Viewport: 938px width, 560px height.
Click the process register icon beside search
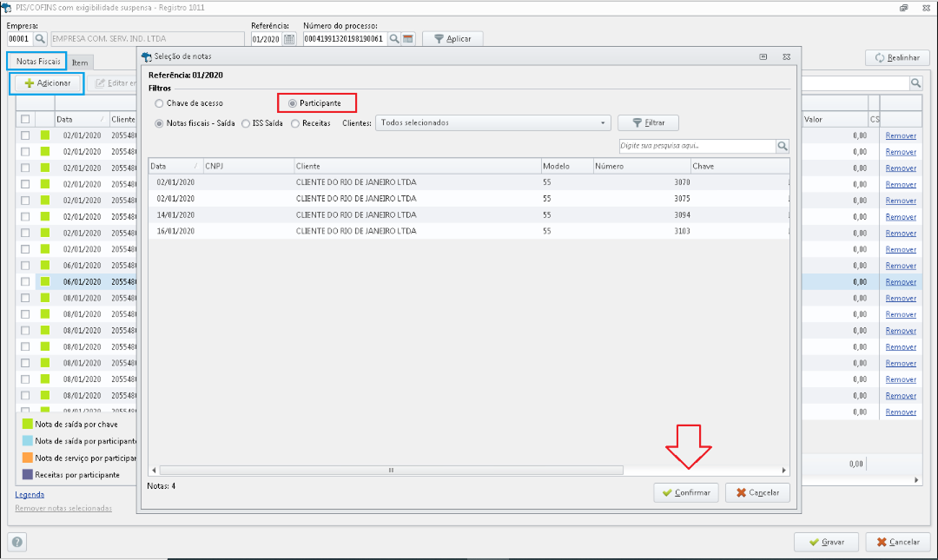click(407, 39)
